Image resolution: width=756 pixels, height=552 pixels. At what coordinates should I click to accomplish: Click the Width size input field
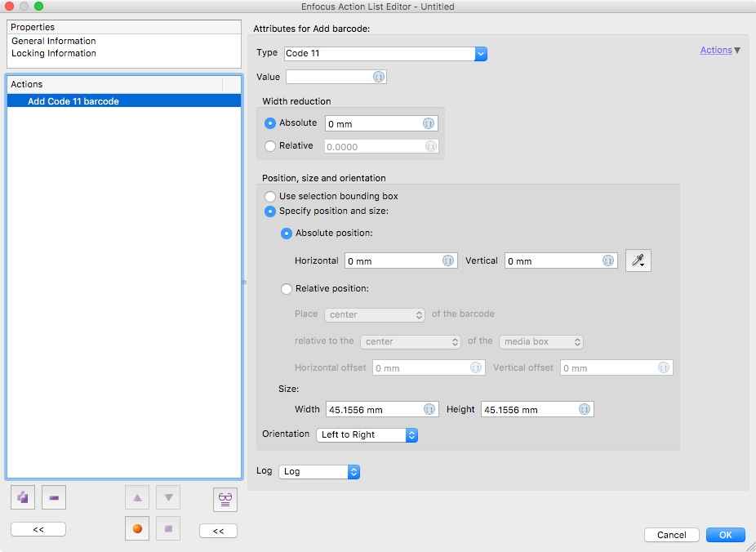(382, 409)
